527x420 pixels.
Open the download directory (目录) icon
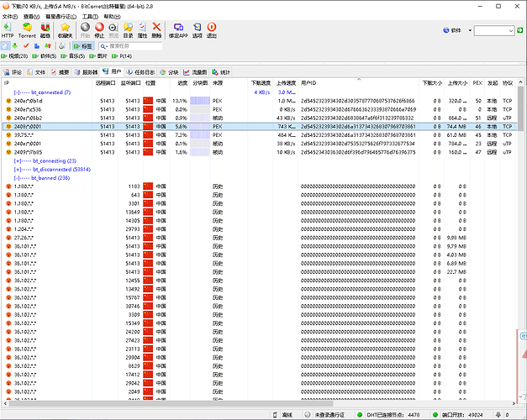coord(128,27)
